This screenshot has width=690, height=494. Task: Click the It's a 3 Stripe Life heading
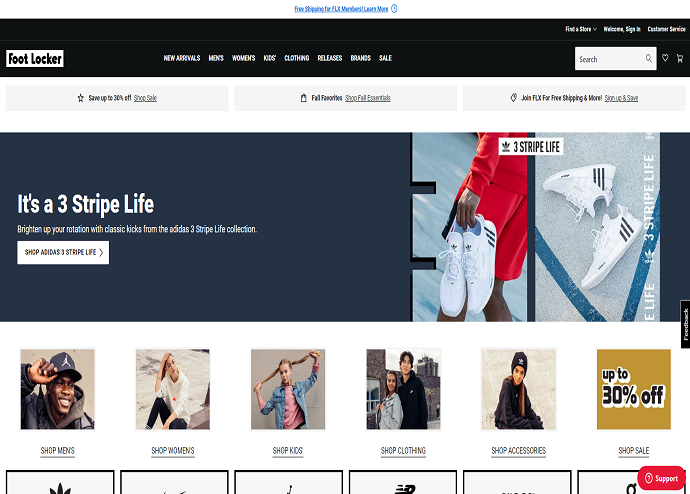86,204
